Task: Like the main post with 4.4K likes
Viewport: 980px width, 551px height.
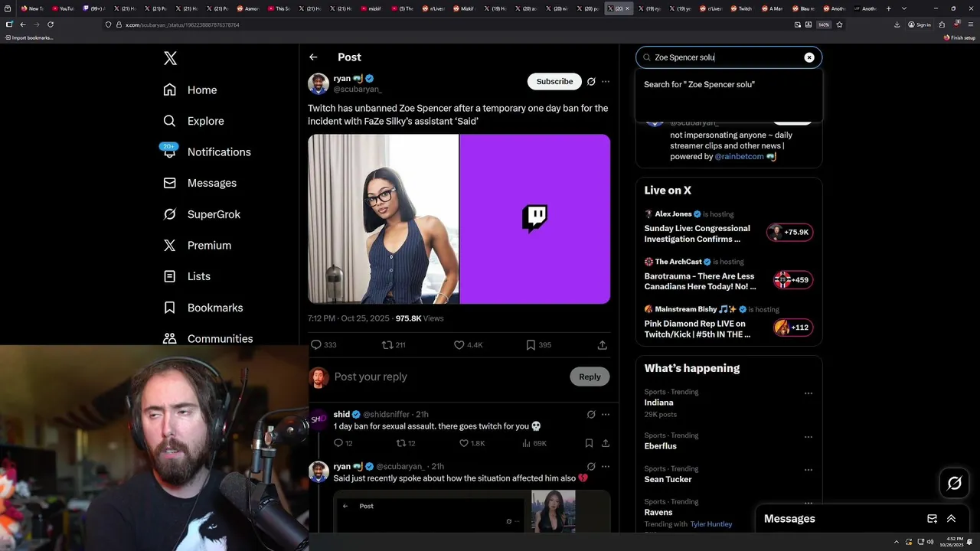Action: (x=468, y=345)
